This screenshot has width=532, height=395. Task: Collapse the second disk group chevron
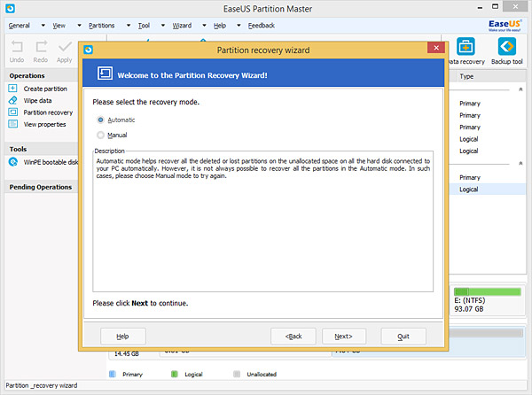point(520,163)
